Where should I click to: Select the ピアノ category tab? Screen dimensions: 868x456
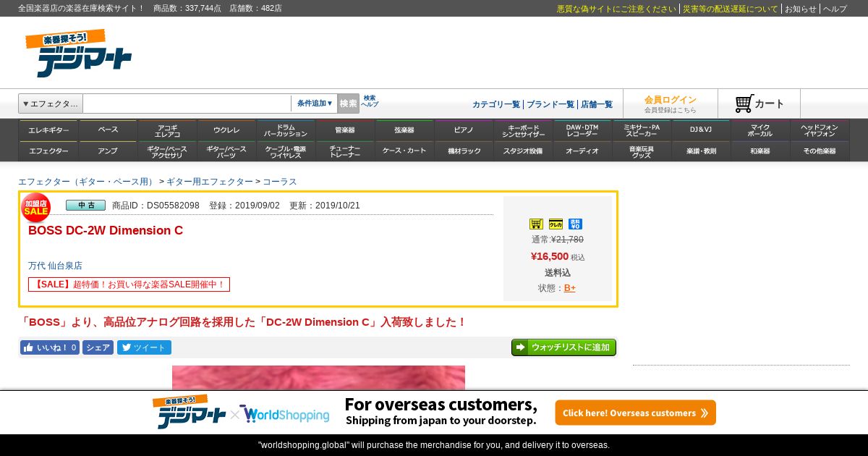464,130
